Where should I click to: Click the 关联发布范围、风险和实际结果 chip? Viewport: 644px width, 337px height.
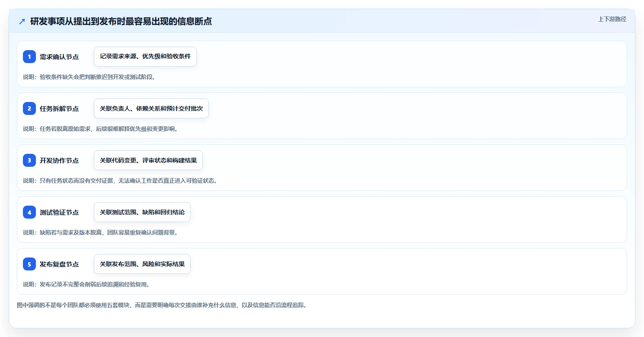pos(142,264)
